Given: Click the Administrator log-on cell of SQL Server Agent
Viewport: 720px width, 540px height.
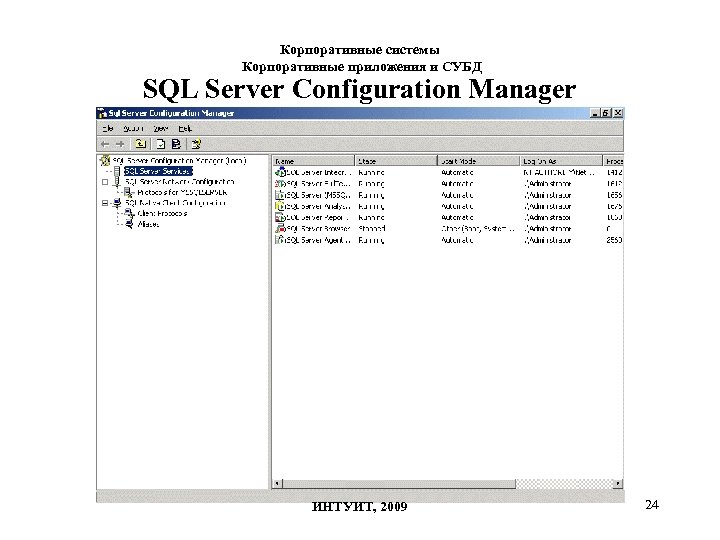Looking at the screenshot, I should coord(548,240).
